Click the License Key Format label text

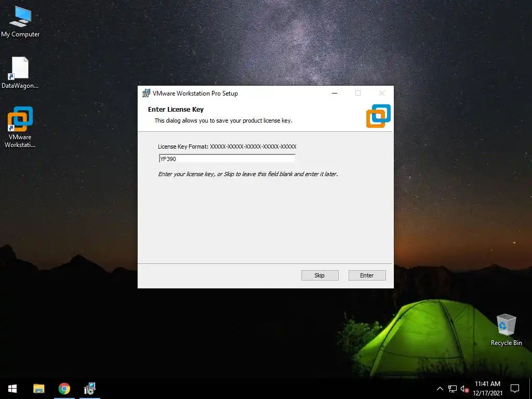point(227,147)
